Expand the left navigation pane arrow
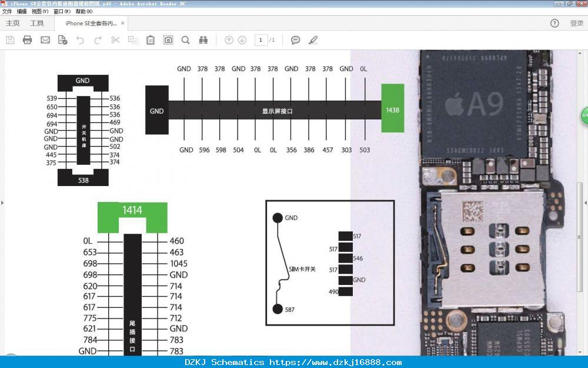Viewport: 588px width, 368px height. pos(2,203)
